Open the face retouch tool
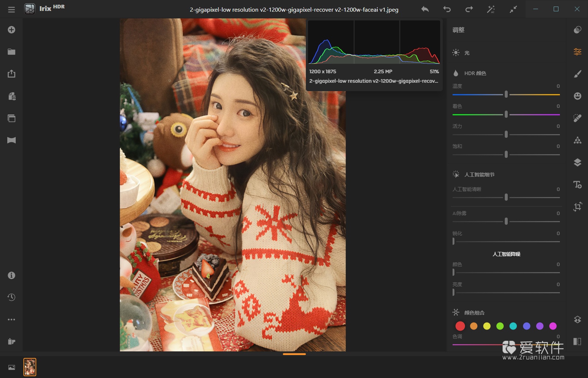Screen dimensions: 588x378 578,96
